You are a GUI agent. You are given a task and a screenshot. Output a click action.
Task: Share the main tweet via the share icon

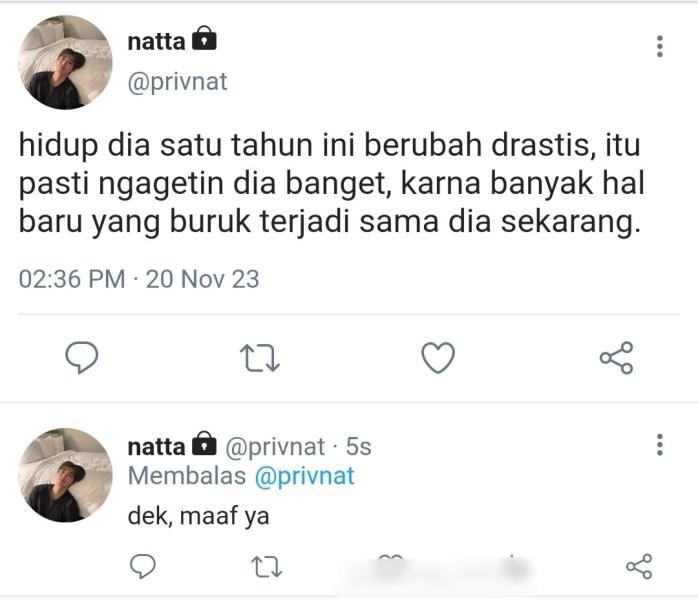pos(616,357)
